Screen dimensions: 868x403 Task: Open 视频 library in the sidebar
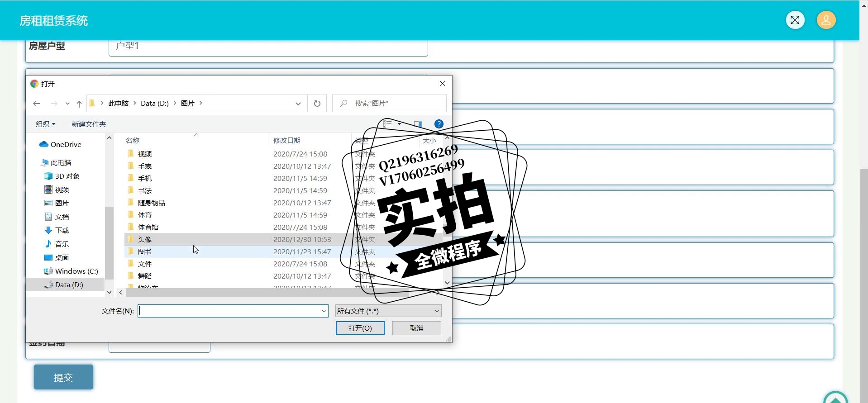coord(57,190)
